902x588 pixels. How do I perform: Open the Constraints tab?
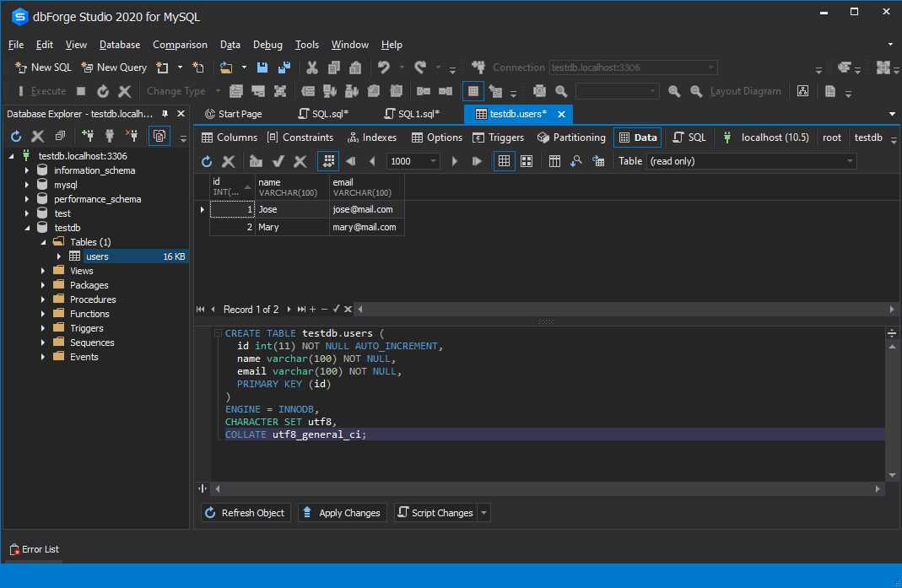[301, 138]
